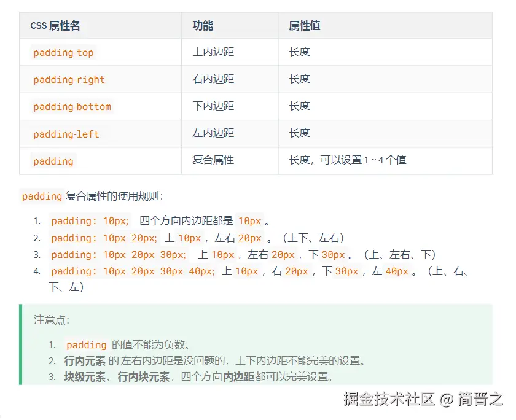This screenshot has height=420, width=516.
Task: Select the padding-left code badge
Action: click(x=65, y=133)
